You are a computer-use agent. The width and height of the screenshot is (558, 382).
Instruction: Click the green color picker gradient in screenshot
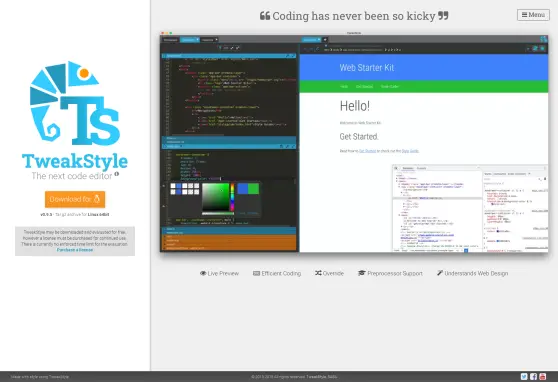216,197
